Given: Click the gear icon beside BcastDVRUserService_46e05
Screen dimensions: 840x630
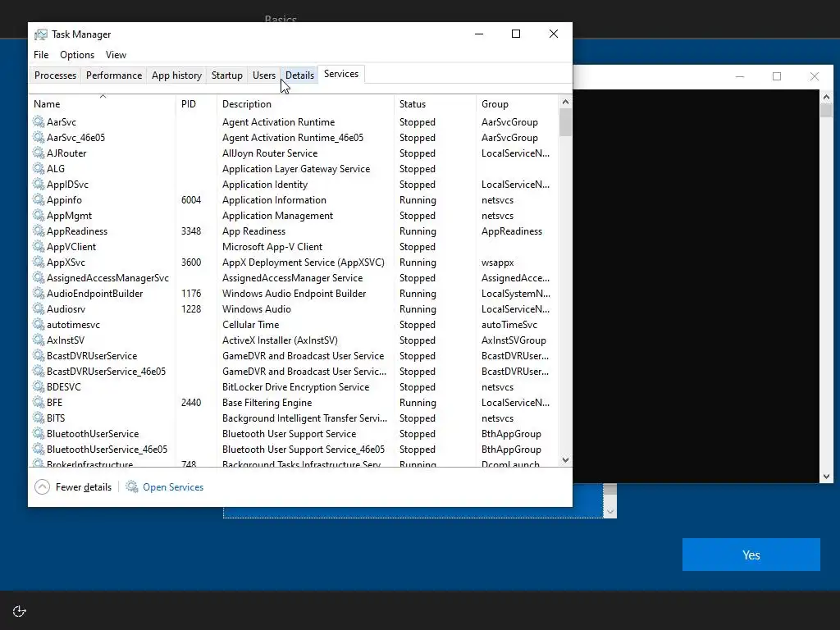Looking at the screenshot, I should point(39,371).
